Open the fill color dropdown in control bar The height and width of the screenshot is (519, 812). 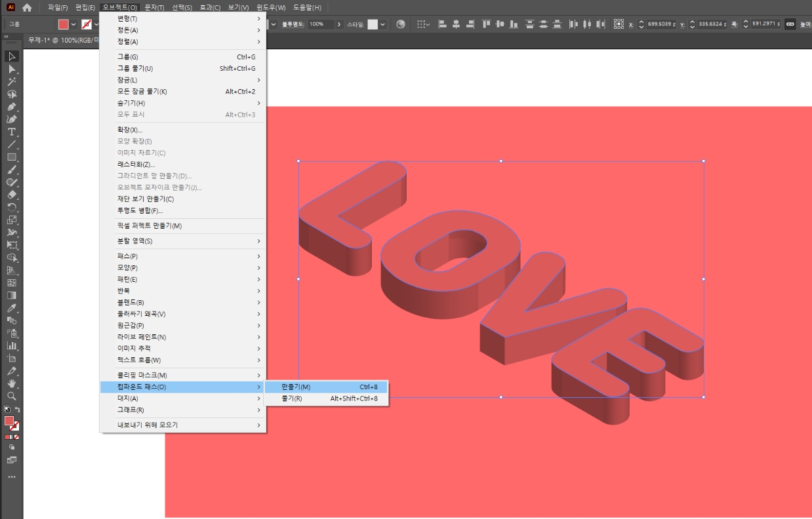(73, 24)
